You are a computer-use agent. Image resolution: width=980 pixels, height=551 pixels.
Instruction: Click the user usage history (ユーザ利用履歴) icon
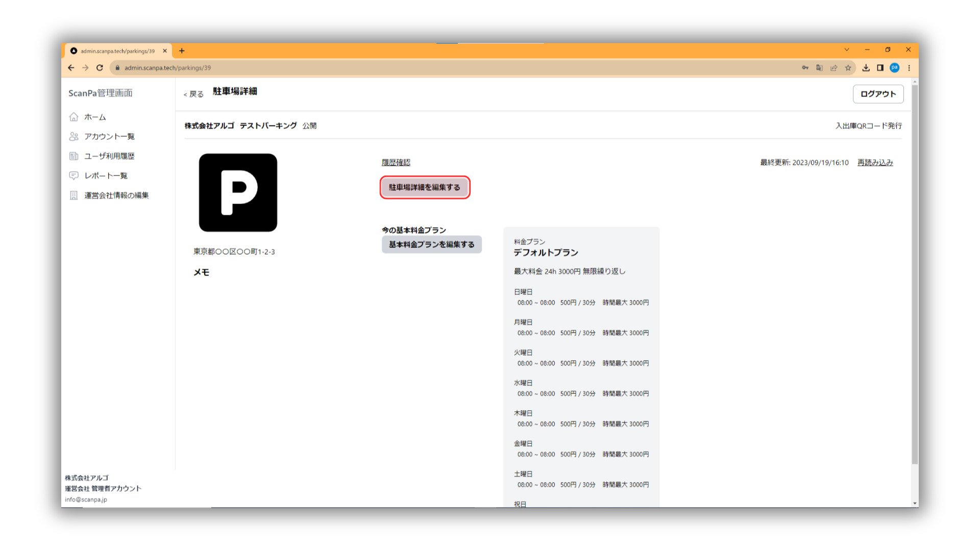[74, 156]
